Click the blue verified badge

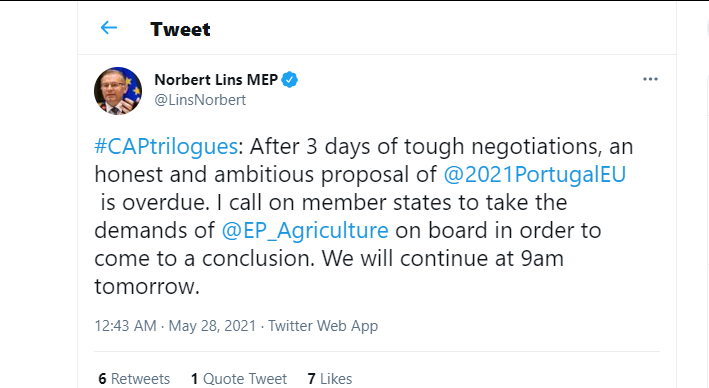tap(289, 80)
